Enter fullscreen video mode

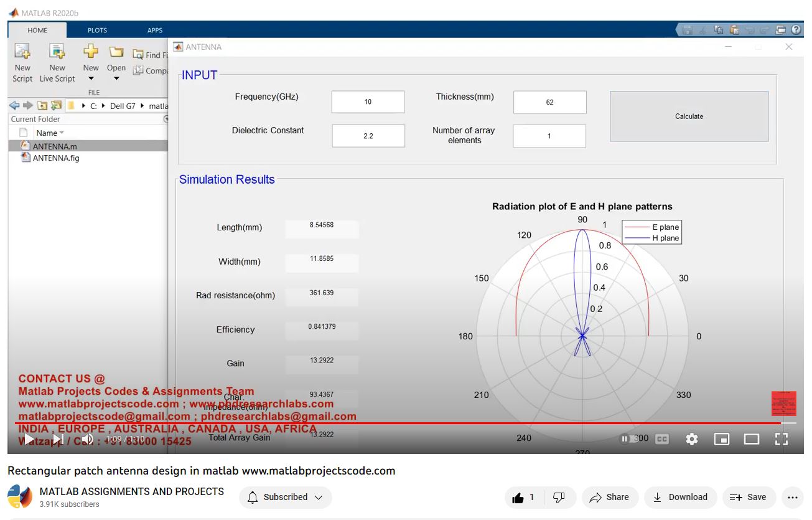pos(782,439)
